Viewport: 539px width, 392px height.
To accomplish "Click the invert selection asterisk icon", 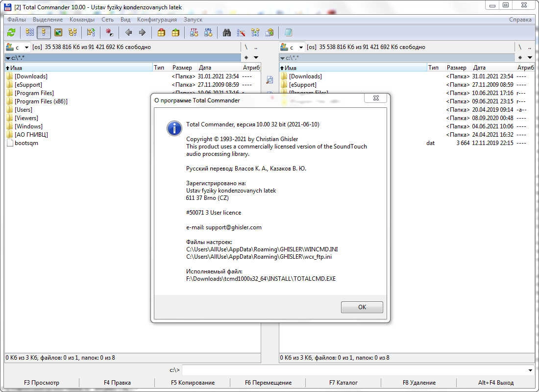I will pyautogui.click(x=109, y=33).
